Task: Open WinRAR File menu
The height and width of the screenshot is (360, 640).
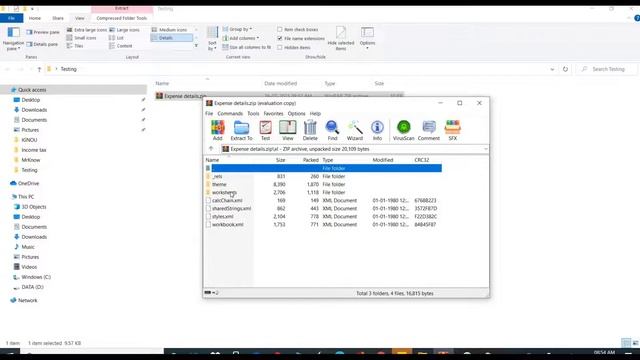Action: point(209,113)
